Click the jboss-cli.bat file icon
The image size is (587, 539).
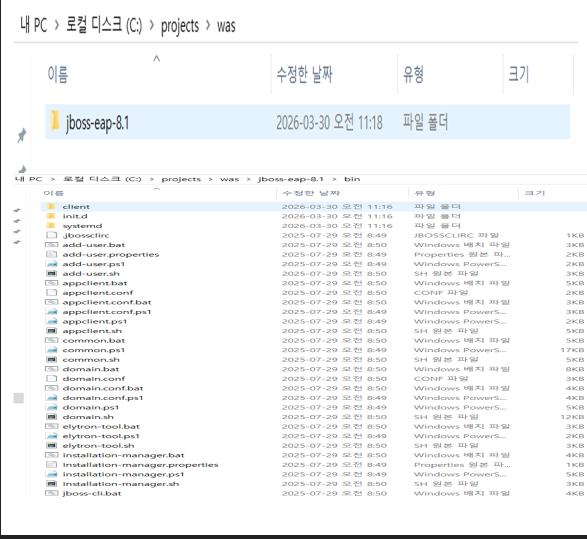click(51, 493)
